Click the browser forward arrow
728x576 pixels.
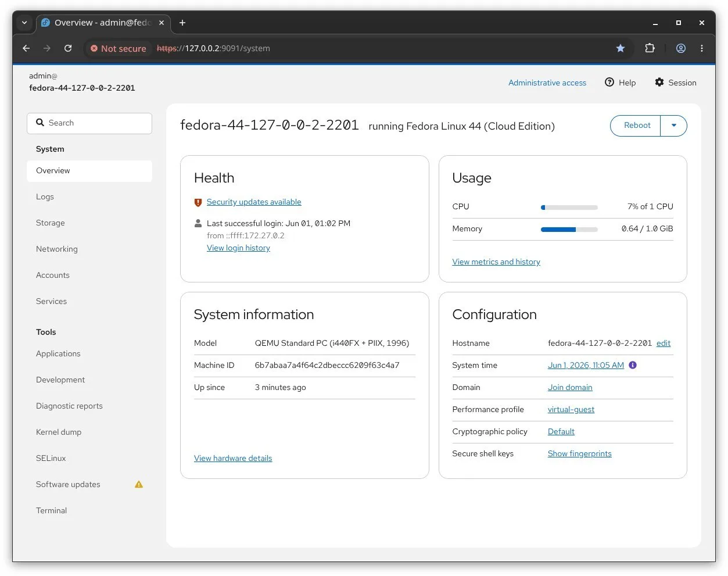click(47, 48)
